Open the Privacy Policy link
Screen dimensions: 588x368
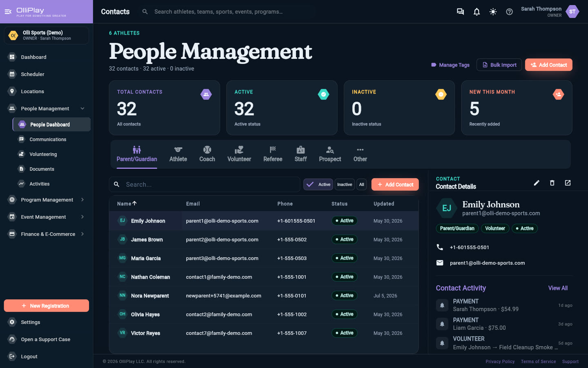tap(500, 361)
